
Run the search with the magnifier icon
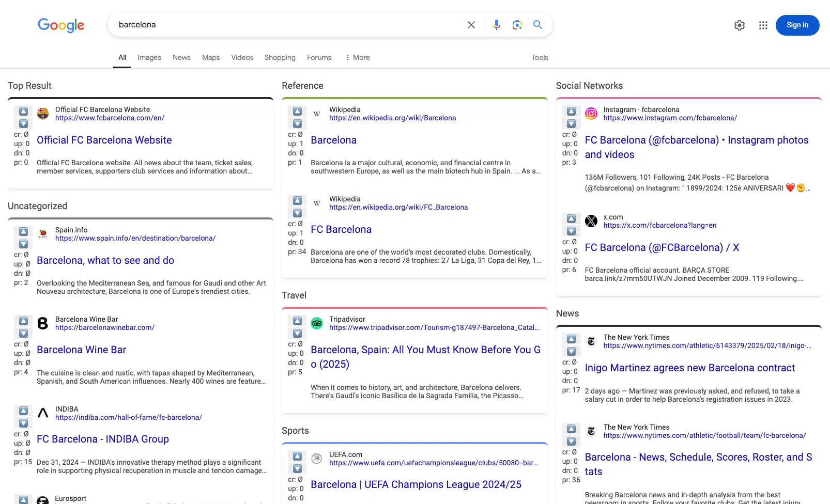pos(537,24)
